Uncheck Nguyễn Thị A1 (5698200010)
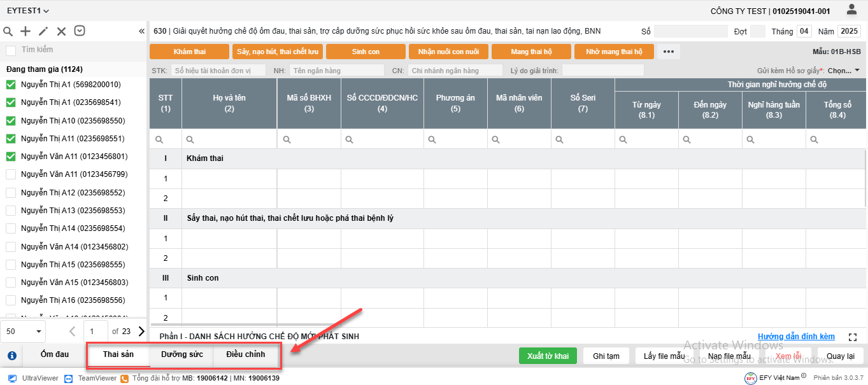 (x=11, y=85)
